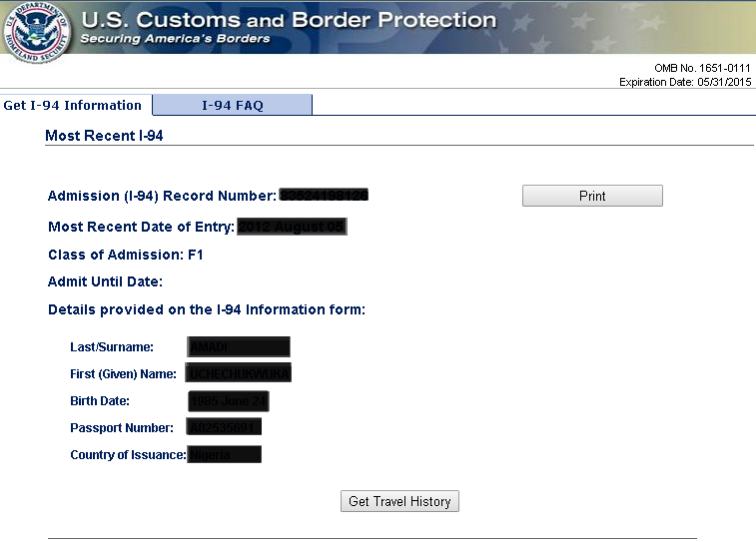Click the U.S. Customs and Border Protection title
Screen dimensions: 756x542
coord(288,20)
